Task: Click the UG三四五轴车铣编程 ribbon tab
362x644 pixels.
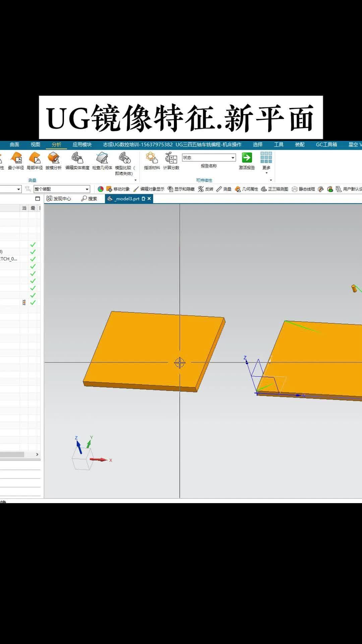Action: coord(208,145)
